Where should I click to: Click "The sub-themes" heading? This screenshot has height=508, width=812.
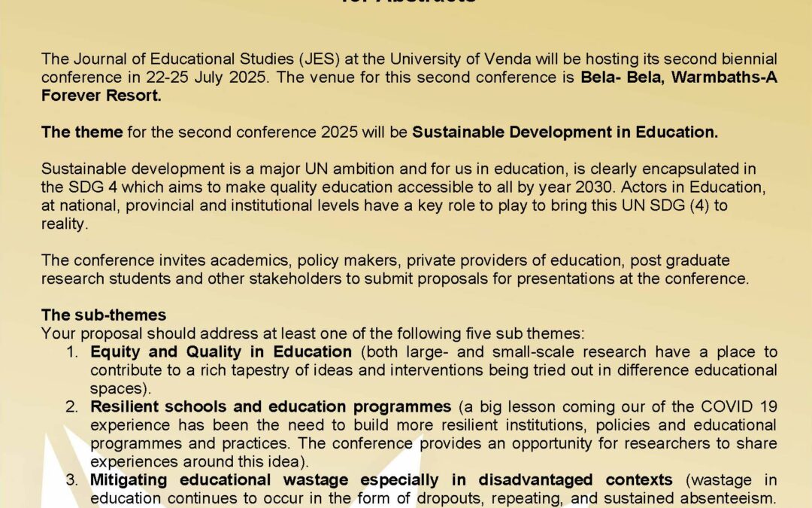(x=104, y=315)
